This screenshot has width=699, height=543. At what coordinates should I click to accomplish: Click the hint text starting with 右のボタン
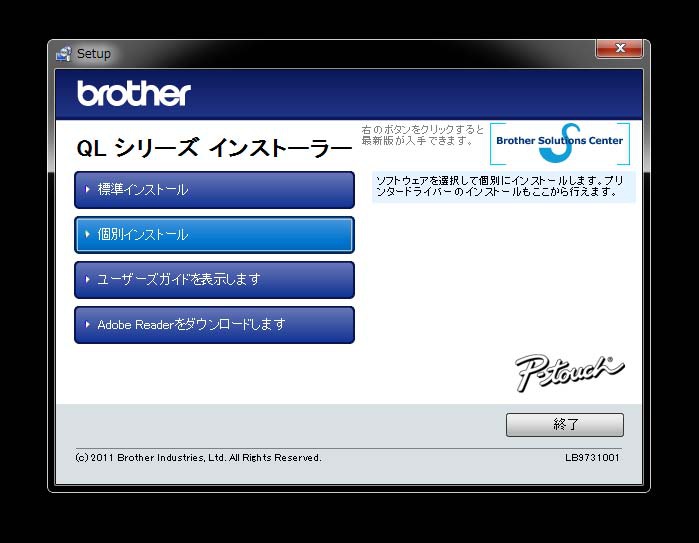pos(422,135)
